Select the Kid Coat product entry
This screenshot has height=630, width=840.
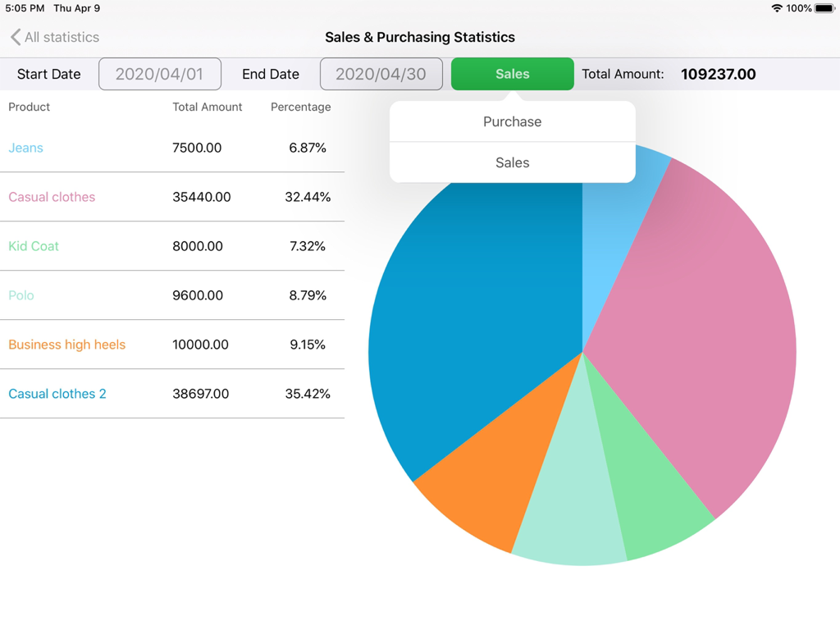coord(34,246)
